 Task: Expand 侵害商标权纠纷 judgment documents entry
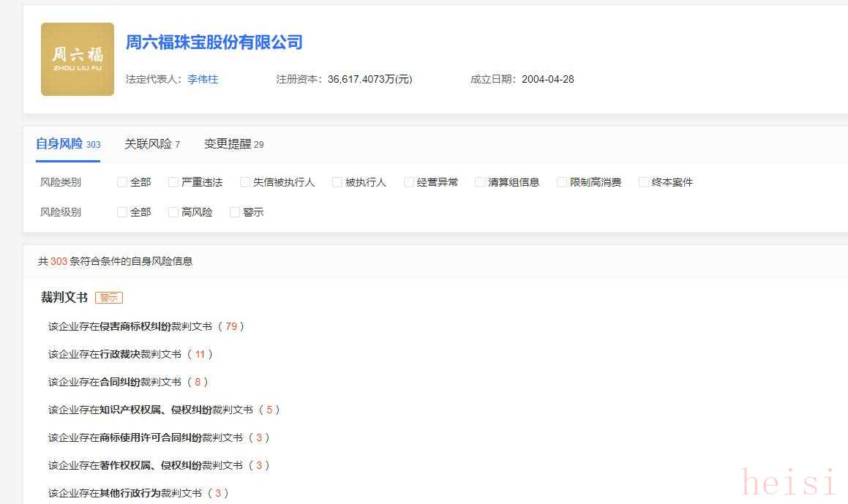pos(146,326)
